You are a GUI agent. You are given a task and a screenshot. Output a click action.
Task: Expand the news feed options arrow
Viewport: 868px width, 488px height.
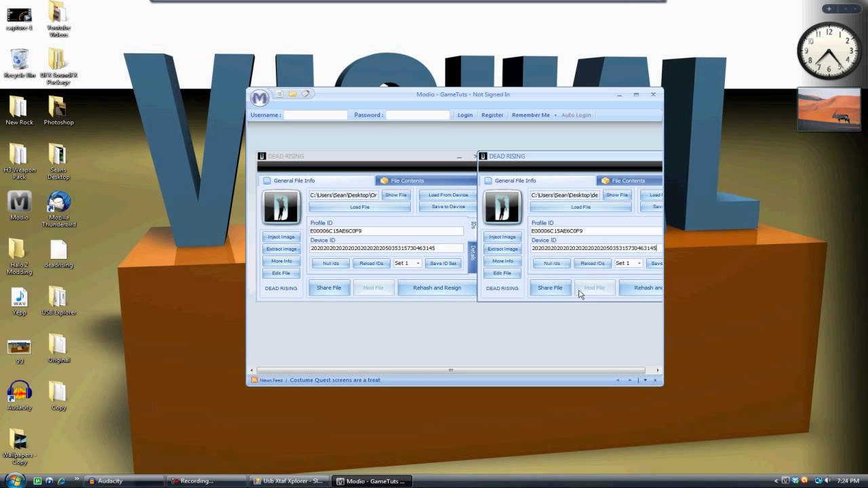click(x=644, y=380)
